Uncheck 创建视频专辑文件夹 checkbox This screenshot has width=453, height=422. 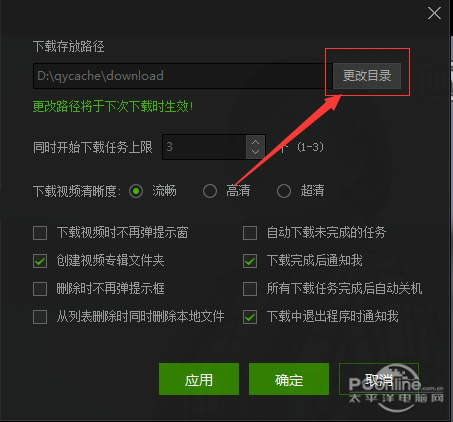click(x=40, y=261)
